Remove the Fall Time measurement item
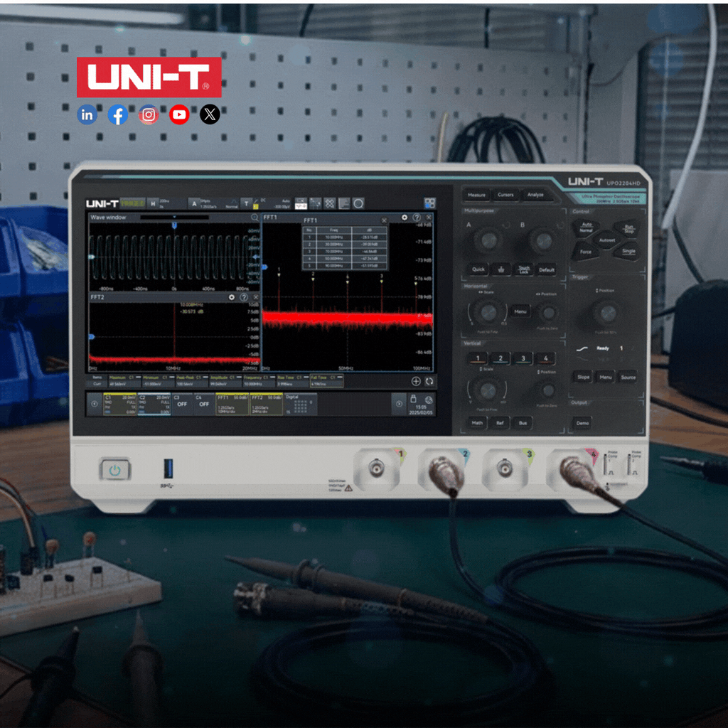This screenshot has width=728, height=728. click(x=340, y=378)
